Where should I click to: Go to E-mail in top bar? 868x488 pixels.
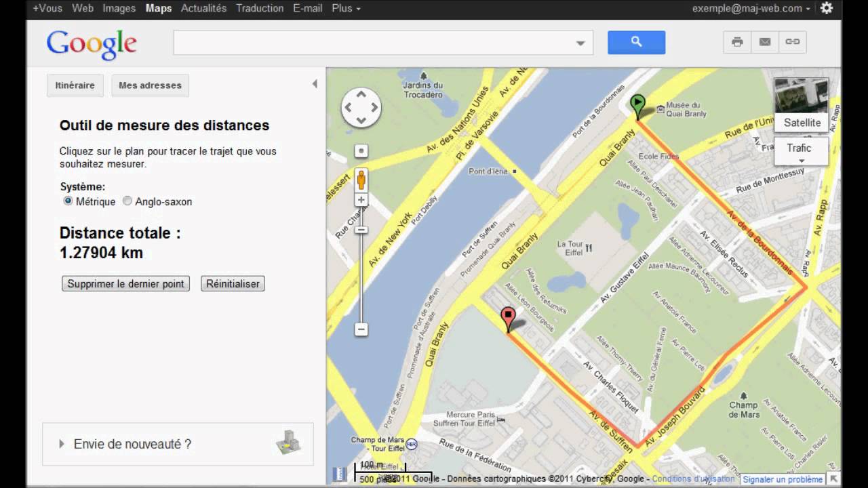pyautogui.click(x=308, y=8)
